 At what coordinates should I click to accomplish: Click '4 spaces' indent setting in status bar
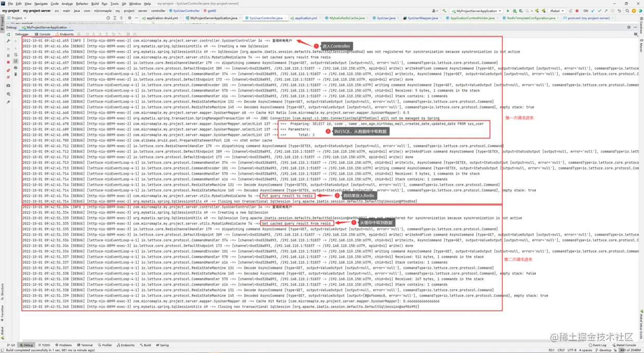pos(587,350)
